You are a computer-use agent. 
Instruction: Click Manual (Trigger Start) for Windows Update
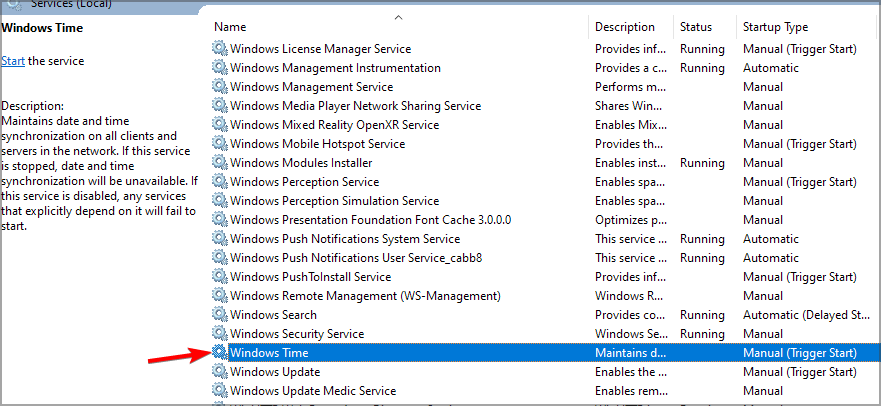800,372
